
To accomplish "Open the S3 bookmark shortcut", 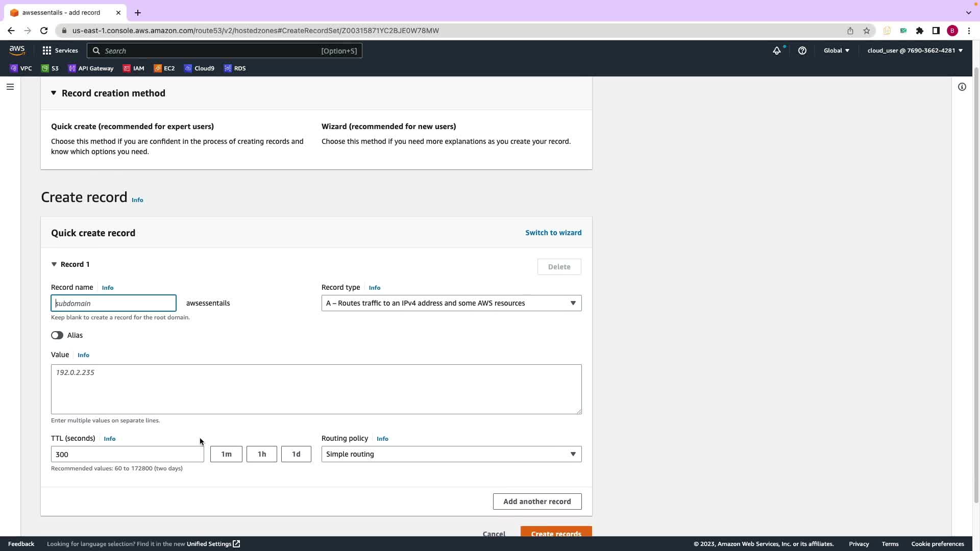I will [x=50, y=68].
